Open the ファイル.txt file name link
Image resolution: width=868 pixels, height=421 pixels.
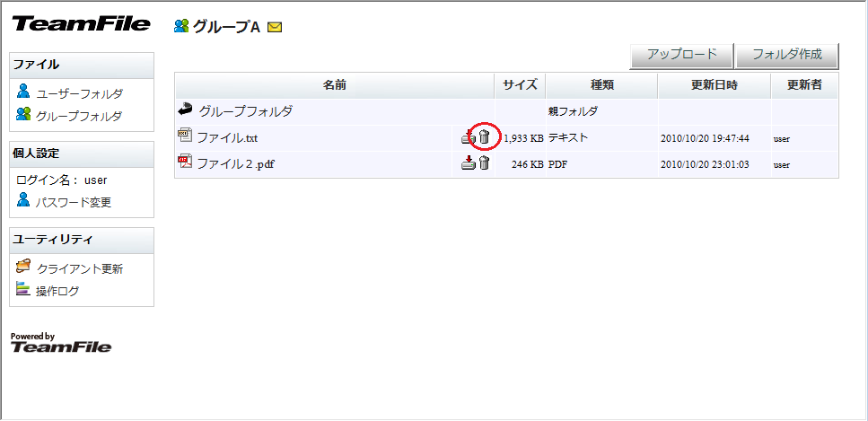[227, 138]
